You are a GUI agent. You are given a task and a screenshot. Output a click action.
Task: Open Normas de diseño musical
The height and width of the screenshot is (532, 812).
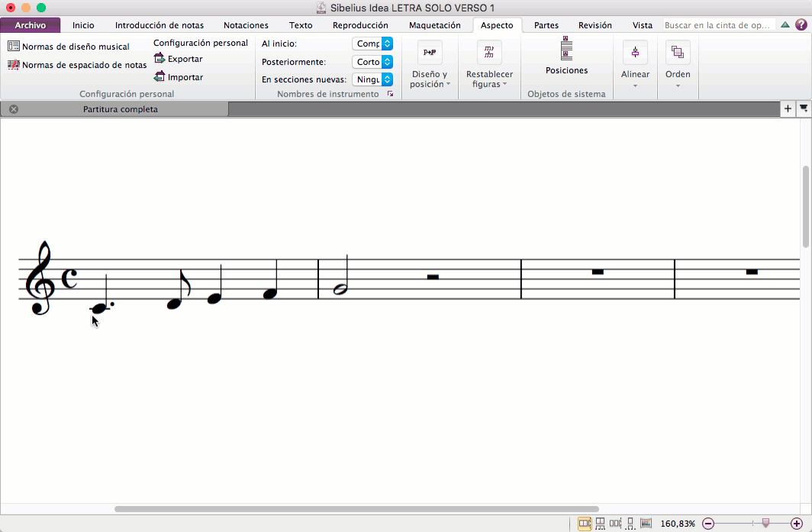[69, 47]
